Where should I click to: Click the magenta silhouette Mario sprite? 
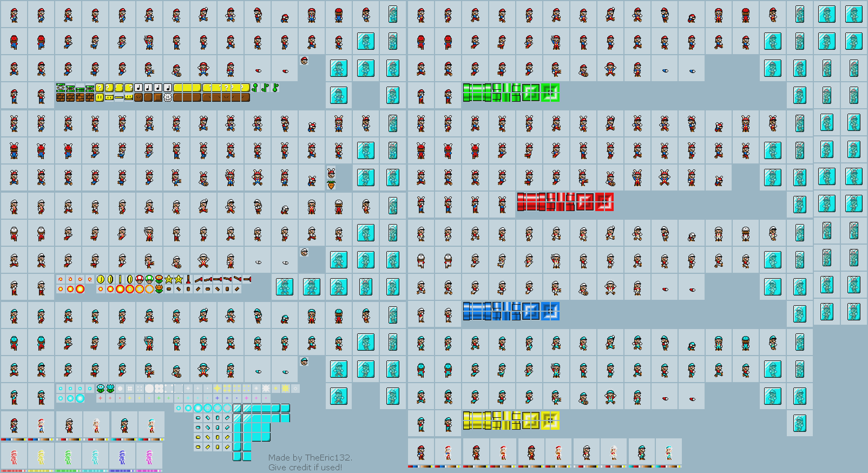tap(149, 457)
